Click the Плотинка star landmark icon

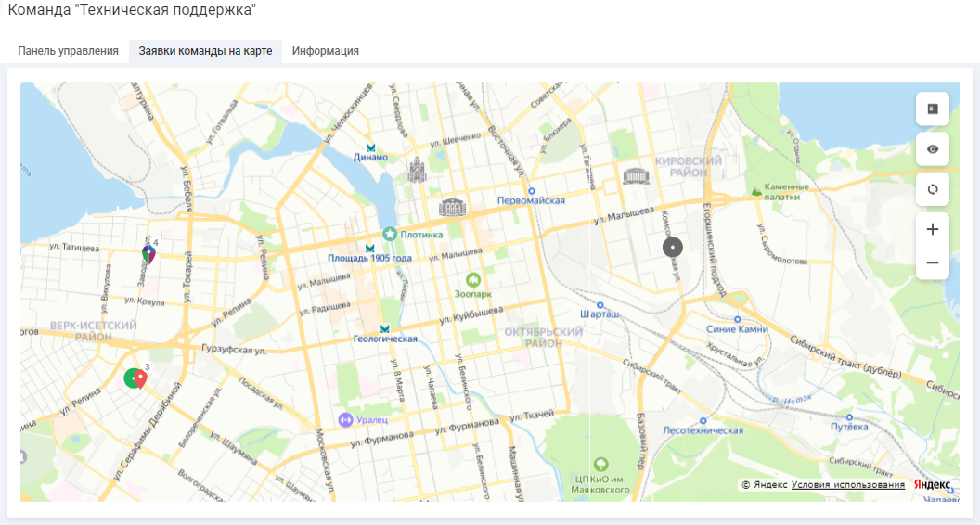coord(390,234)
